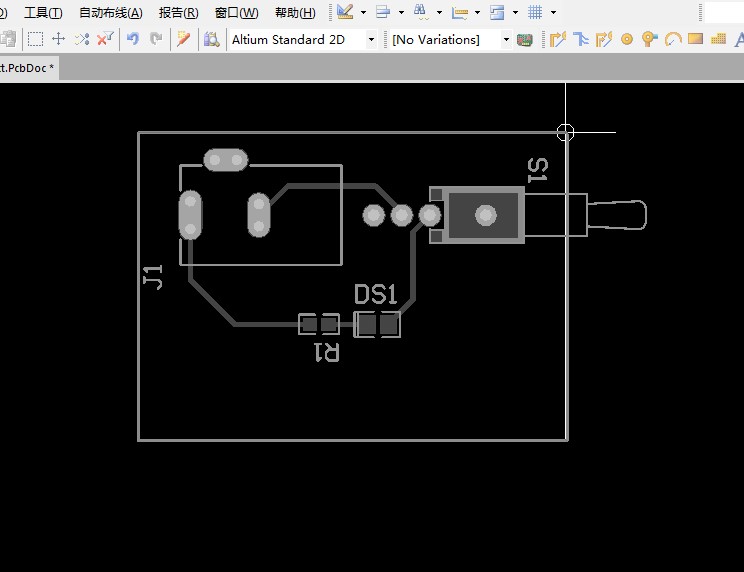744x572 pixels.
Task: Select the place arc by edge tool
Action: 673,39
